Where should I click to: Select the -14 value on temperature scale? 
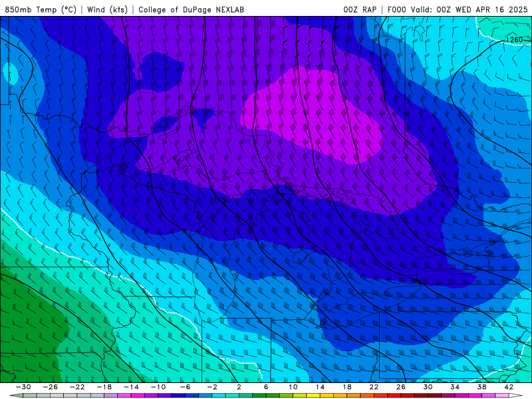coord(131,387)
